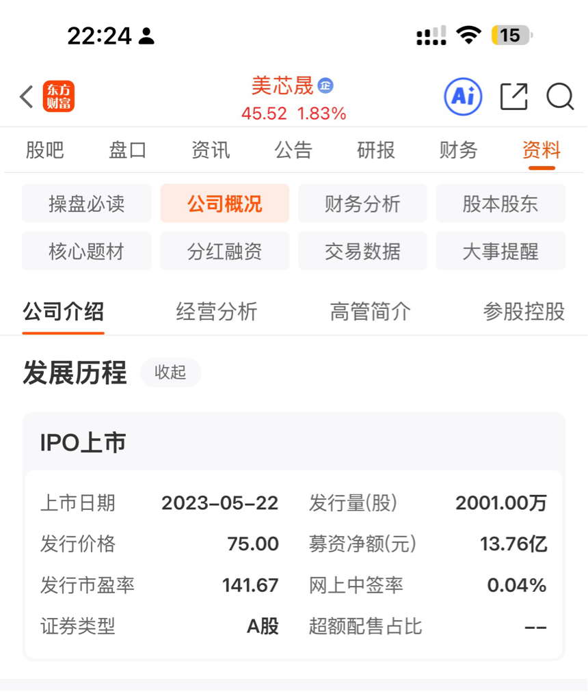Screen dimensions: 588x700
Task: Tap the 超额配售占比 label
Action: [365, 626]
